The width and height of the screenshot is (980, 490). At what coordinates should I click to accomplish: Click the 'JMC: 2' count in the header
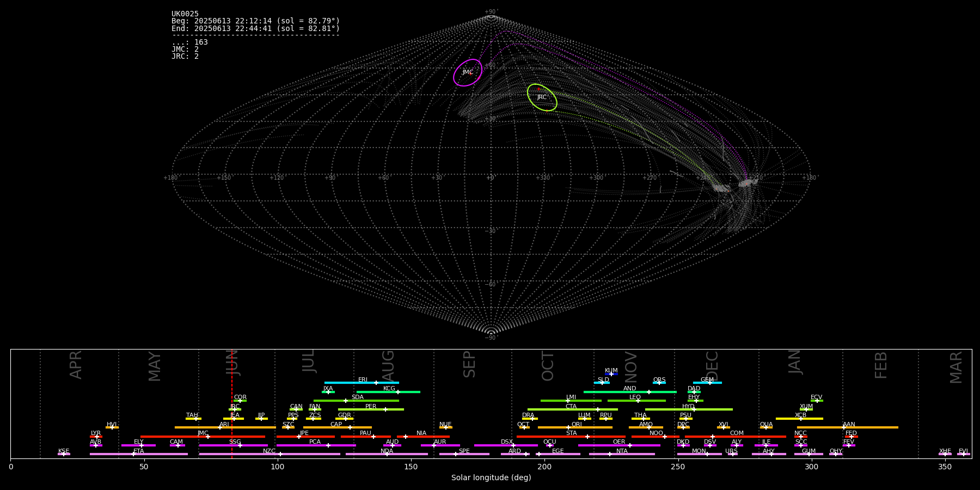point(185,50)
